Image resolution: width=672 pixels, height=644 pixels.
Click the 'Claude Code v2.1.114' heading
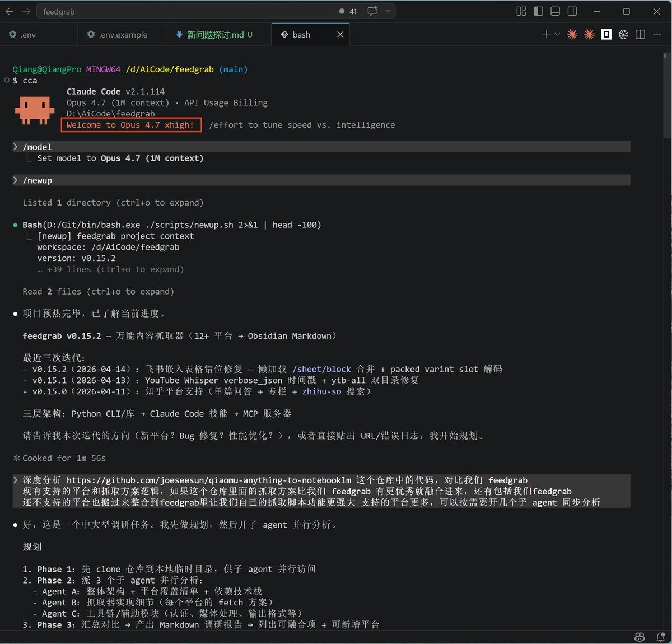point(115,91)
